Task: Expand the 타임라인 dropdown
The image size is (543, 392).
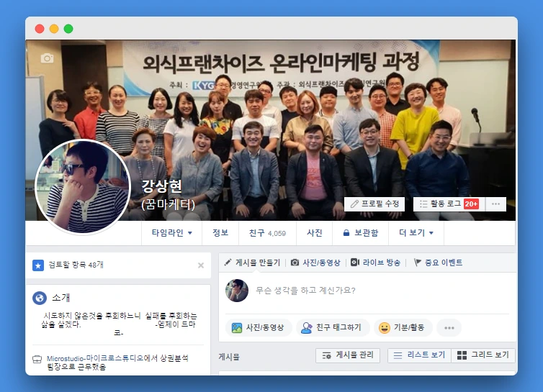Action: point(172,233)
